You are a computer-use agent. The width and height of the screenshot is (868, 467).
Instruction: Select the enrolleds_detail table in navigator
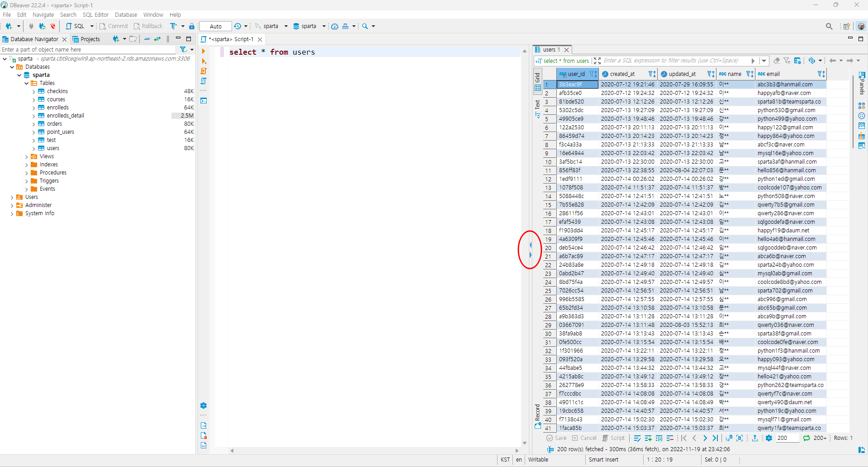pyautogui.click(x=66, y=116)
